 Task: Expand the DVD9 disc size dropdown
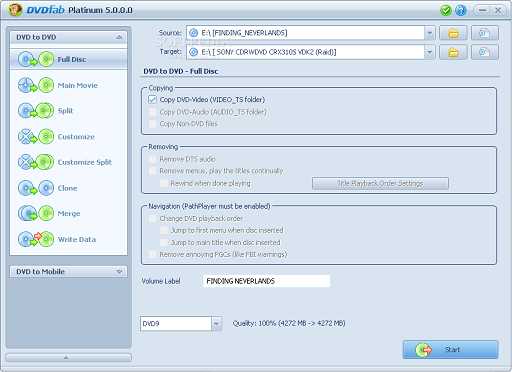(x=216, y=324)
